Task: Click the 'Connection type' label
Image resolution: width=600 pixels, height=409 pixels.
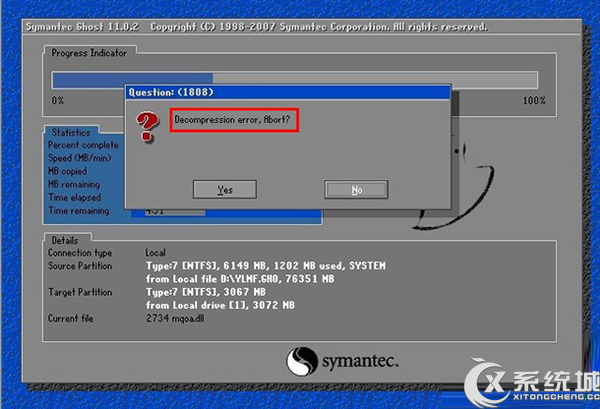Action: pyautogui.click(x=80, y=253)
